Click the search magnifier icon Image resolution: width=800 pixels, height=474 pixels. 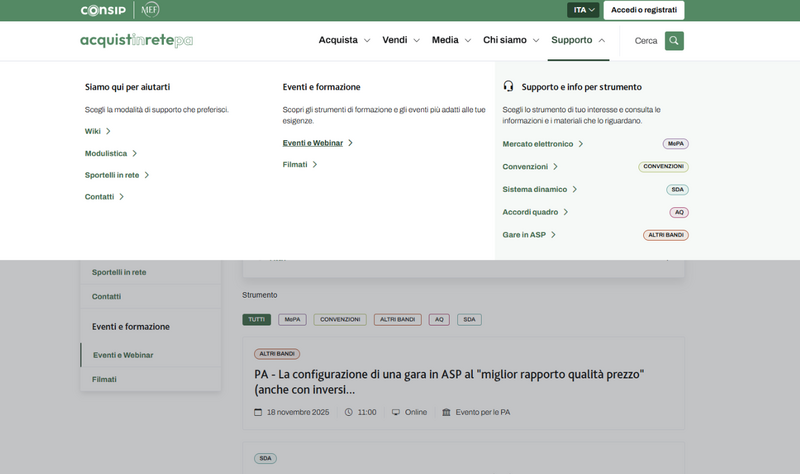pos(674,41)
